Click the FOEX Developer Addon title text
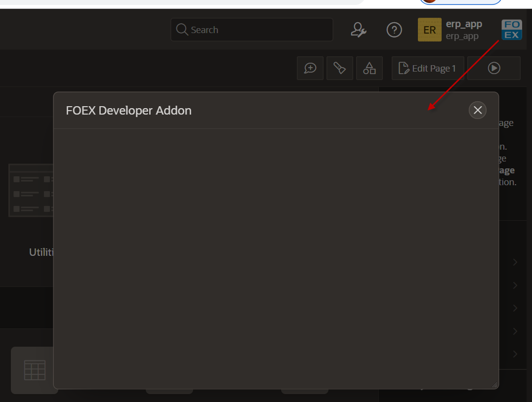This screenshot has height=402, width=532. (x=128, y=111)
